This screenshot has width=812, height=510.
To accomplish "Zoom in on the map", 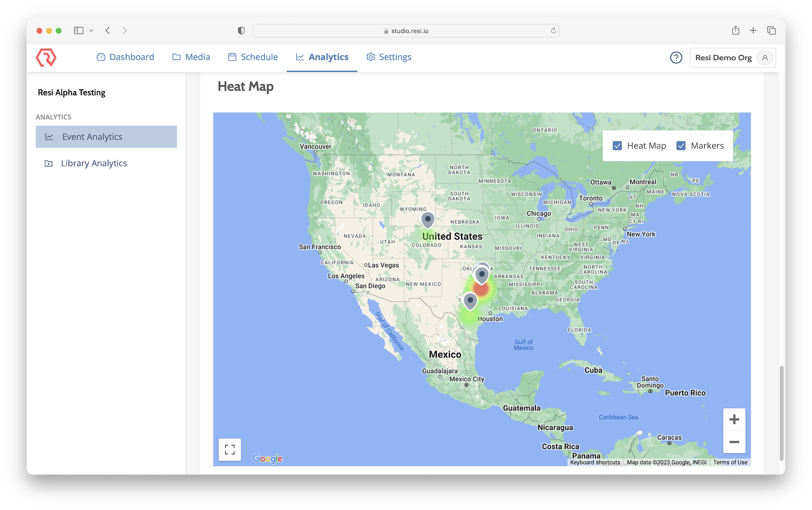I will (x=734, y=419).
